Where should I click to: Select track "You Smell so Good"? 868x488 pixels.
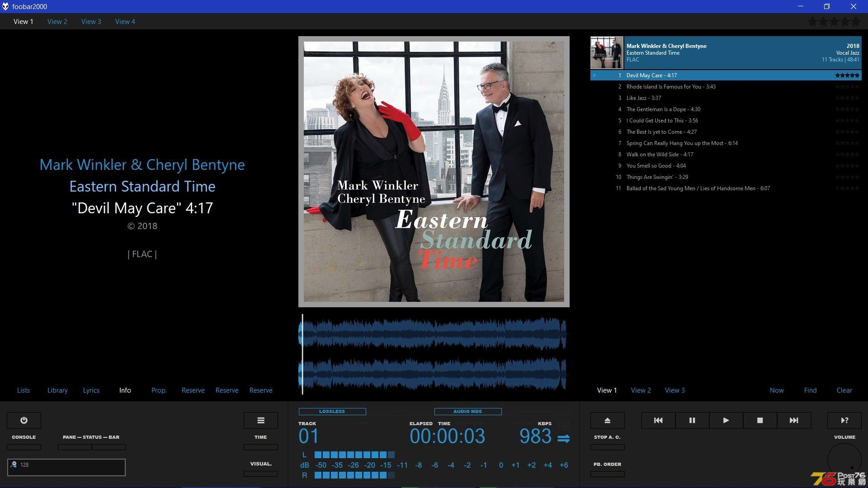[x=726, y=166]
